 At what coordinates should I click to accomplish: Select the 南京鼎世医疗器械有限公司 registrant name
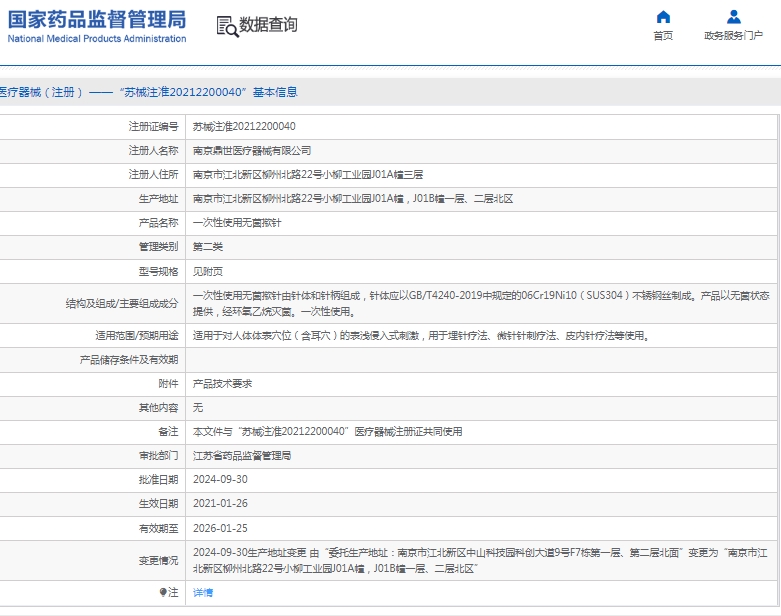[x=252, y=150]
